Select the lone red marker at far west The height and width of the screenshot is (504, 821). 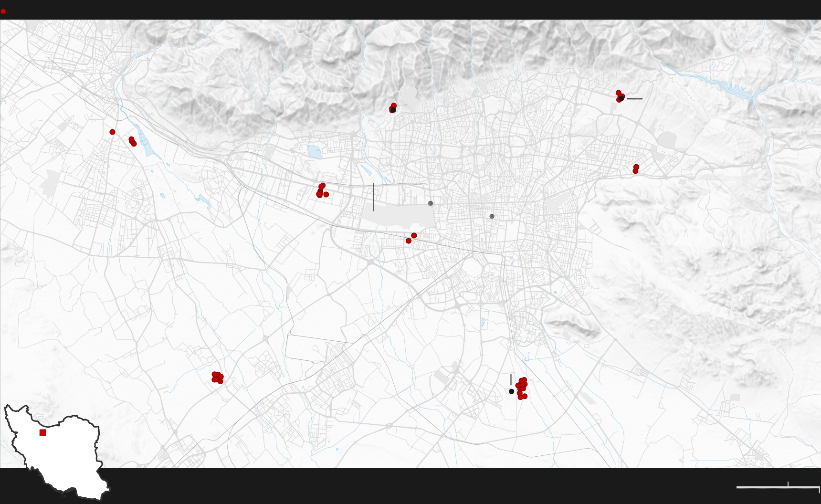pyautogui.click(x=112, y=132)
